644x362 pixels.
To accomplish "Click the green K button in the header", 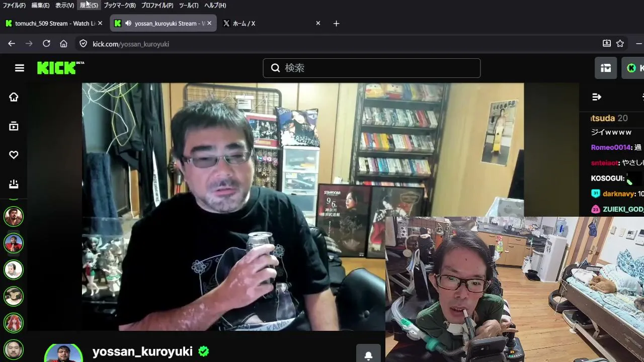I will (633, 68).
